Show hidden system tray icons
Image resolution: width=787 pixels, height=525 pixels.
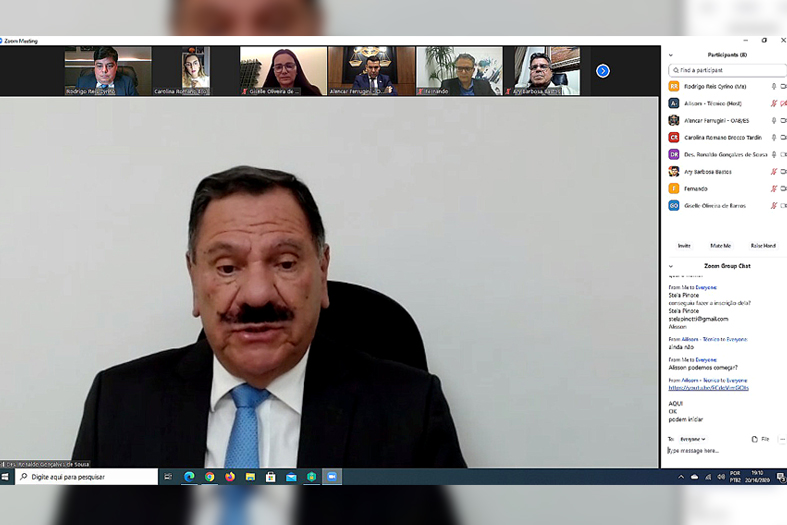point(681,477)
